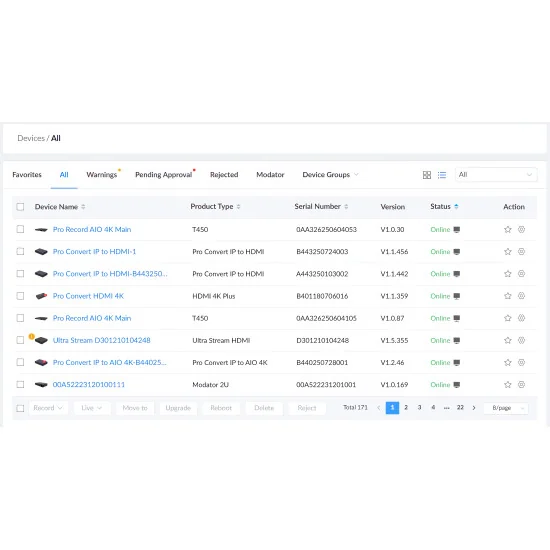550x550 pixels.
Task: Open settings gear for Pro Convert IP to HDMI-1
Action: [x=521, y=251]
